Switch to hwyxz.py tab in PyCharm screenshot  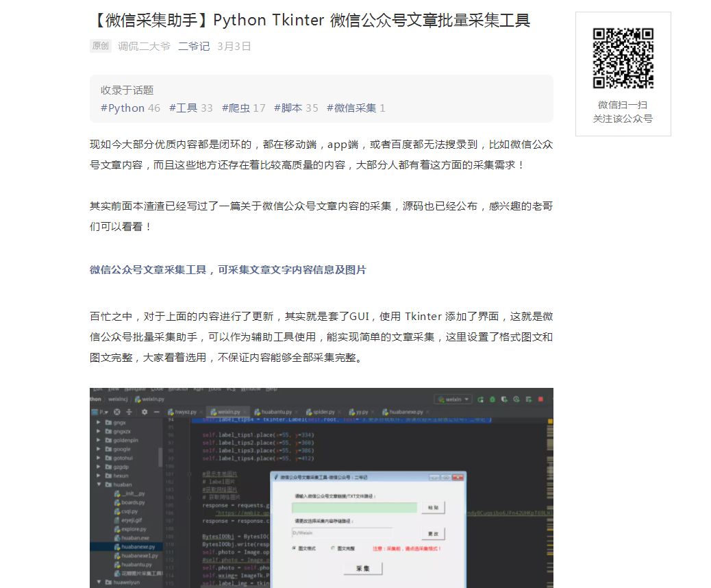pyautogui.click(x=186, y=412)
